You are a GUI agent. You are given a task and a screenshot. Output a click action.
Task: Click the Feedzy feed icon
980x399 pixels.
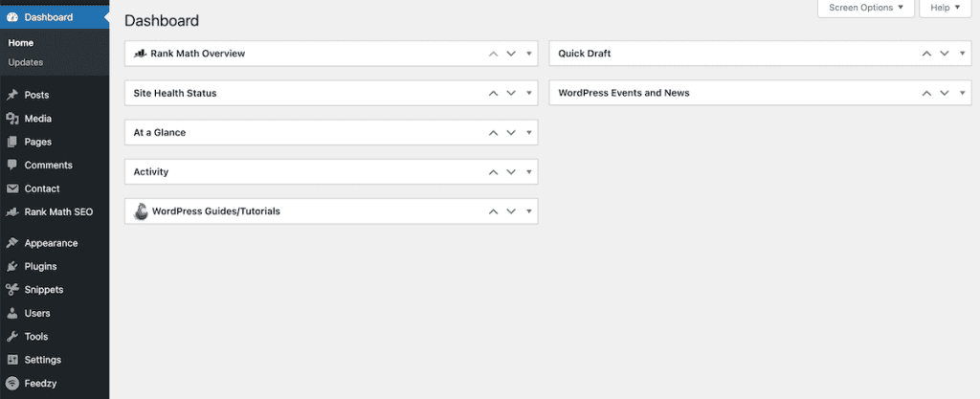tap(11, 384)
